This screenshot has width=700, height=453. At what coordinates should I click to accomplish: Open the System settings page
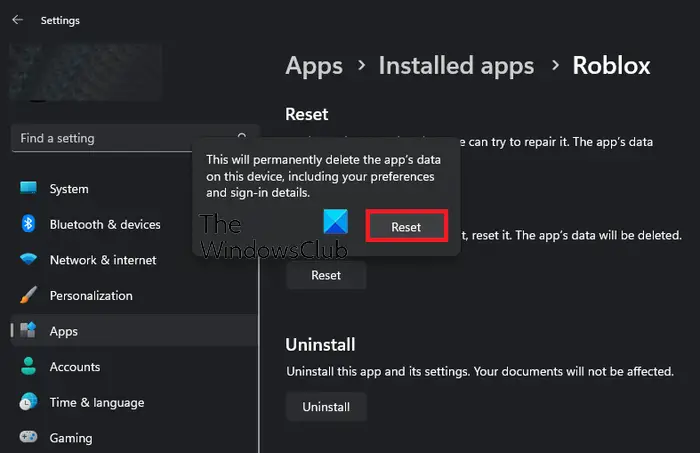[69, 189]
